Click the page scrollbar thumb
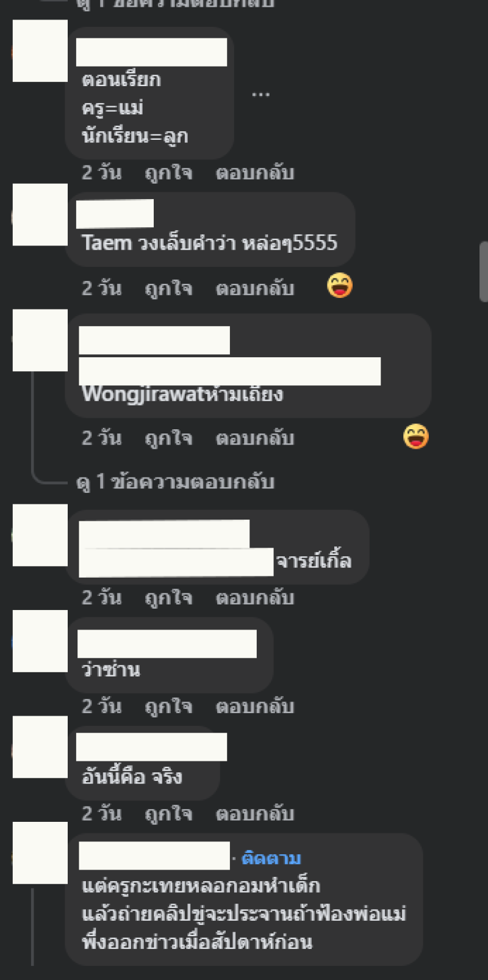 pos(484,272)
